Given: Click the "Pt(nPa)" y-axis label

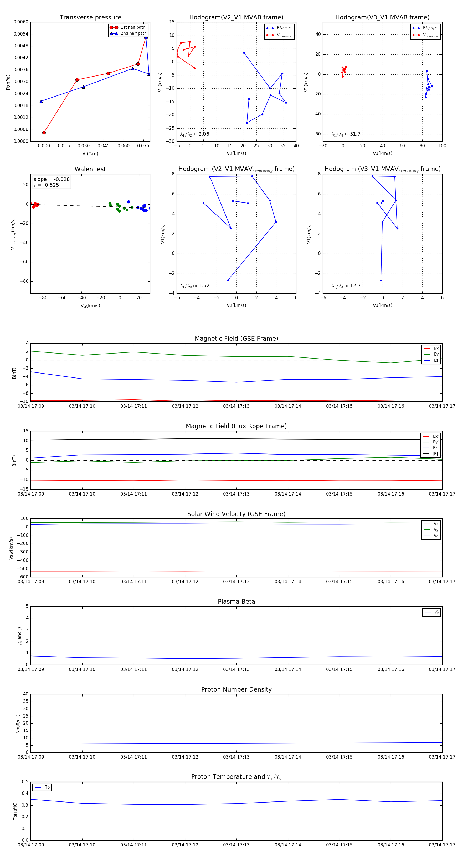Looking at the screenshot, I should click(x=8, y=82).
